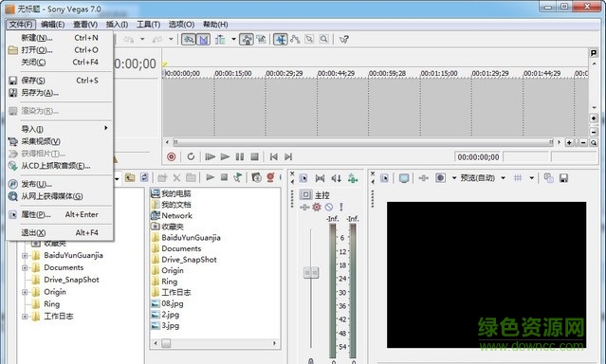The width and height of the screenshot is (606, 364).
Task: Open the Auto Ripple mode dropdown arrow
Action: point(233,40)
